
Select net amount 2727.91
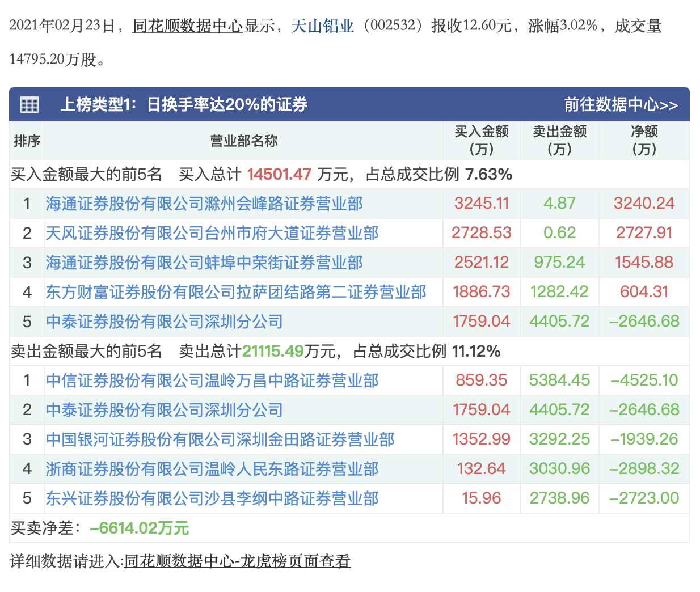coord(644,233)
